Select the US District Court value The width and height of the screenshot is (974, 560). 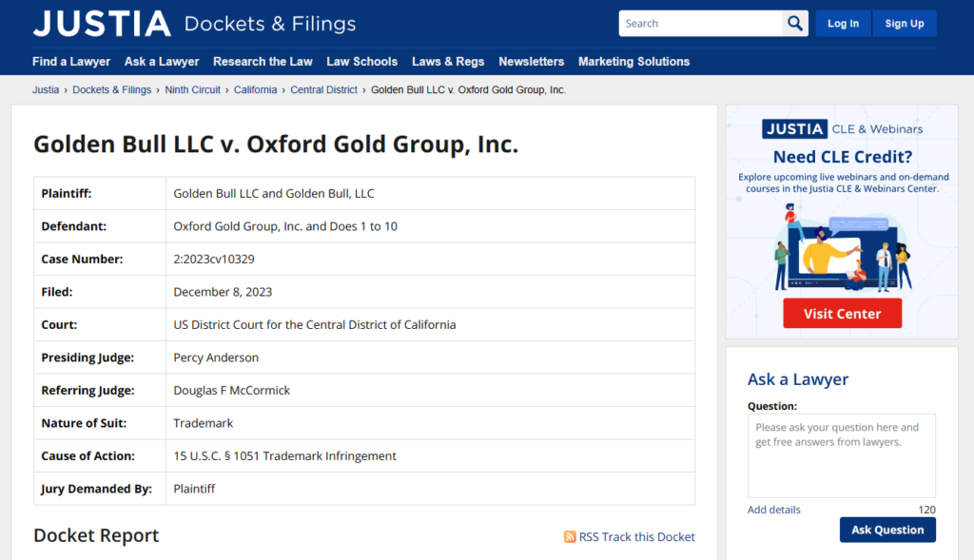coord(314,325)
